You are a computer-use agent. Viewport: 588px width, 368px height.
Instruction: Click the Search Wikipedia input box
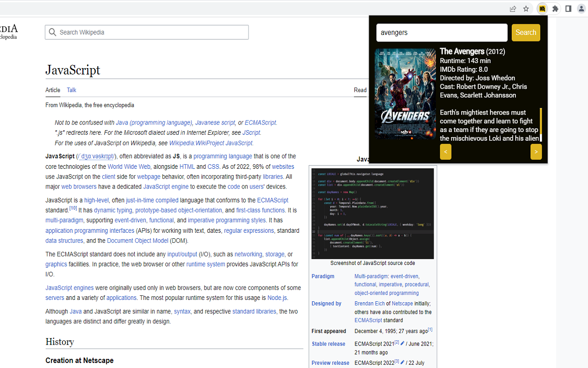coord(147,32)
